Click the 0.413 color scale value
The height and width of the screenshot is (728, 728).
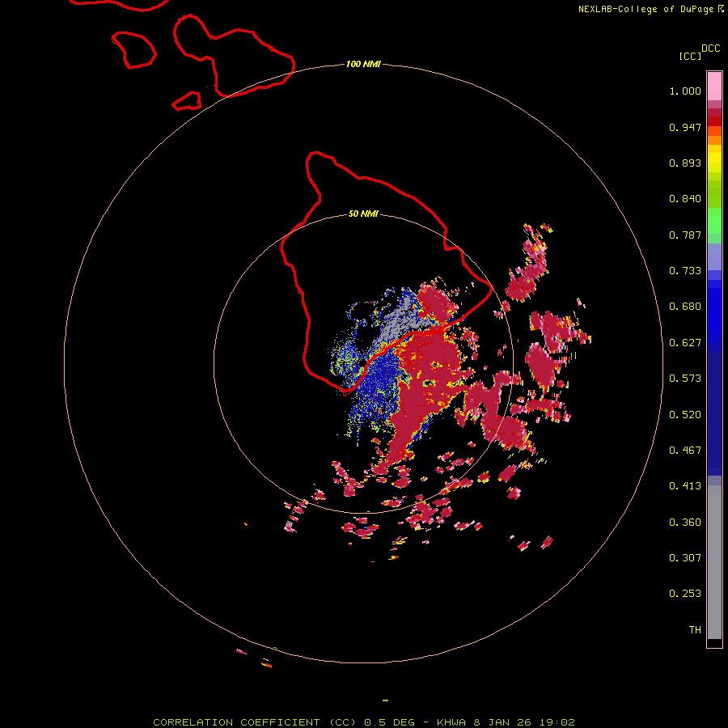click(685, 486)
